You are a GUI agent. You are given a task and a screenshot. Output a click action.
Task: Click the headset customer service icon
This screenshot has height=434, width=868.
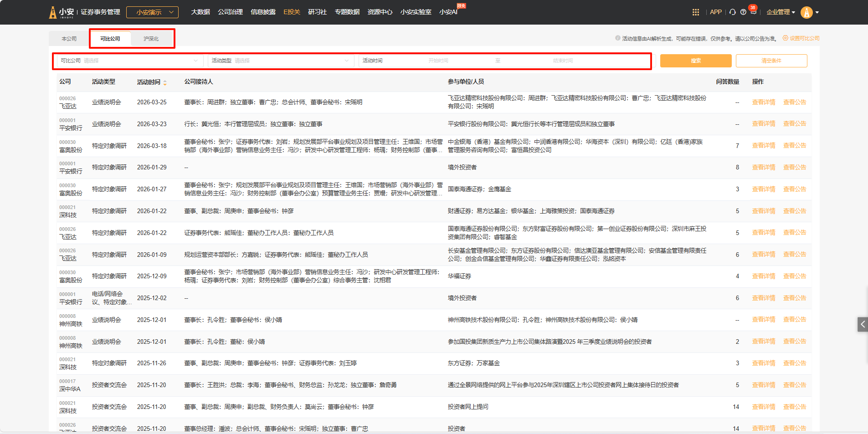(x=732, y=12)
